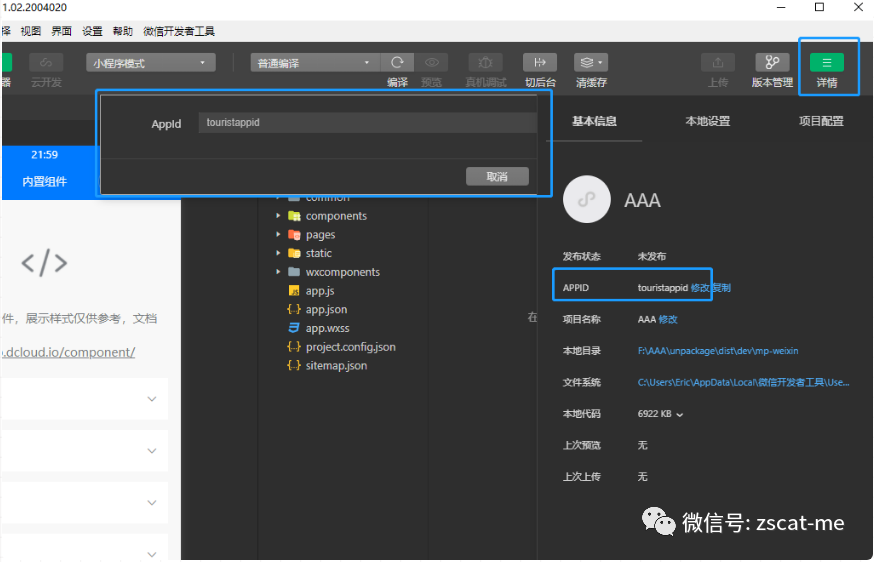Open real-device debugging (真机调试) bug icon

[x=485, y=62]
